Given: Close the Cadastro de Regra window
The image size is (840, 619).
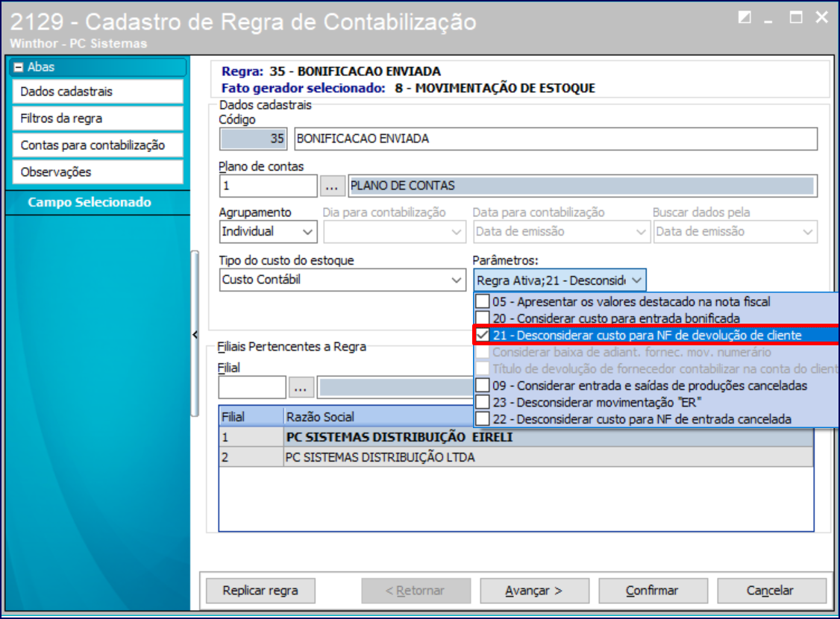Looking at the screenshot, I should pos(822,17).
